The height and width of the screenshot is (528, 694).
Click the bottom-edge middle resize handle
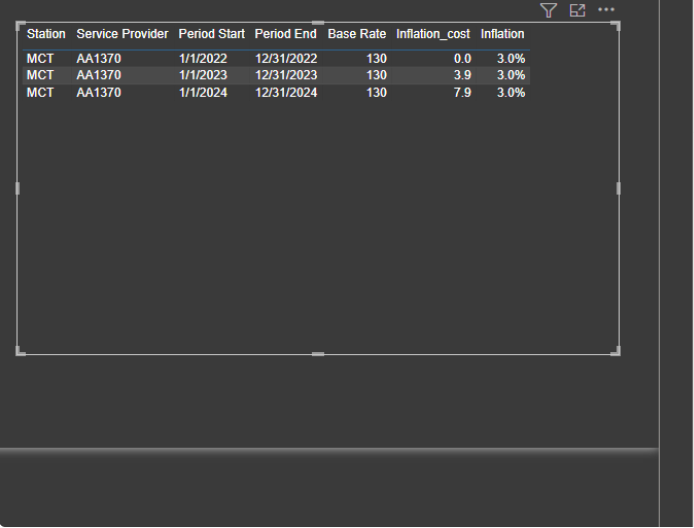click(318, 353)
